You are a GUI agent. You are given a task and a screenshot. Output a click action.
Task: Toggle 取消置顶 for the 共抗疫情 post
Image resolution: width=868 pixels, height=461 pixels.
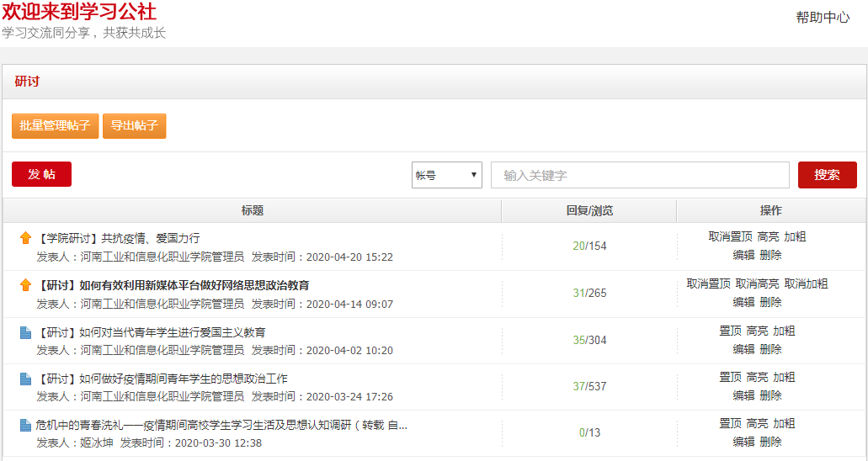pyautogui.click(x=730, y=237)
